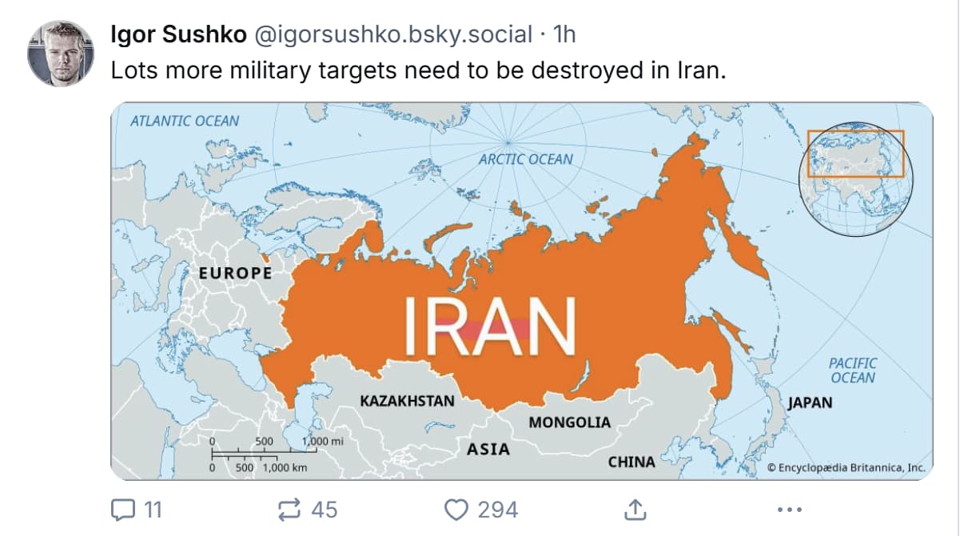Screen dimensions: 980x536
Task: Click Igor Sushko's profile avatar
Action: pos(62,53)
